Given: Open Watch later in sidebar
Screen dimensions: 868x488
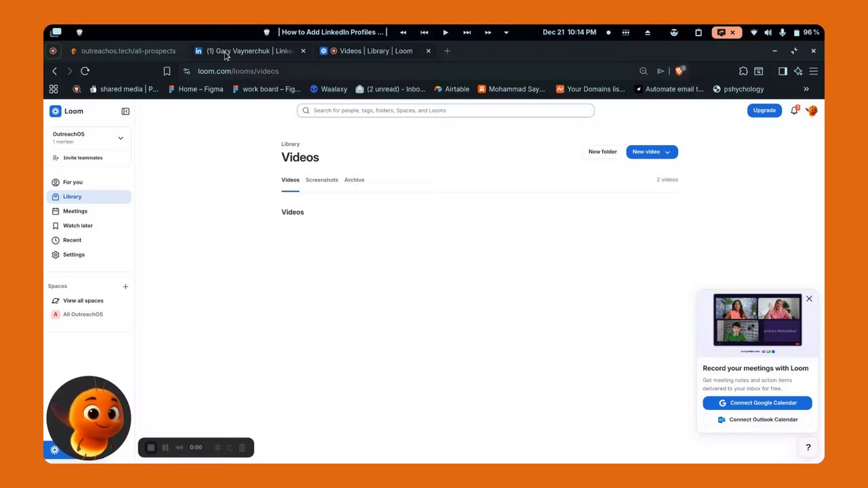Looking at the screenshot, I should click(x=89, y=226).
